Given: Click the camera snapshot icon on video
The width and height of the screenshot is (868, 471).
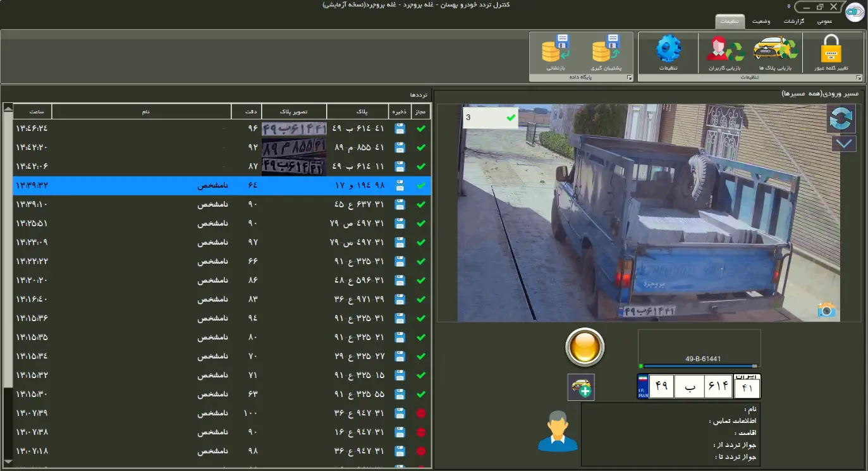Looking at the screenshot, I should pos(826,309).
